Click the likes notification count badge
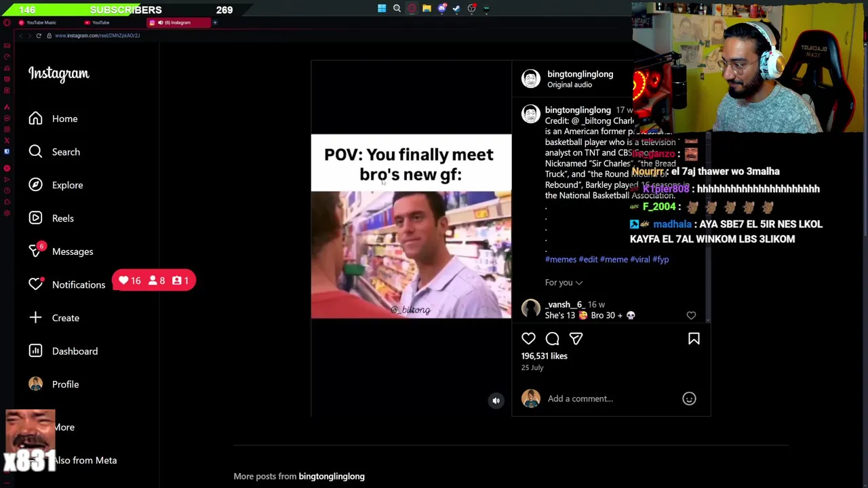868x488 pixels. pyautogui.click(x=130, y=281)
